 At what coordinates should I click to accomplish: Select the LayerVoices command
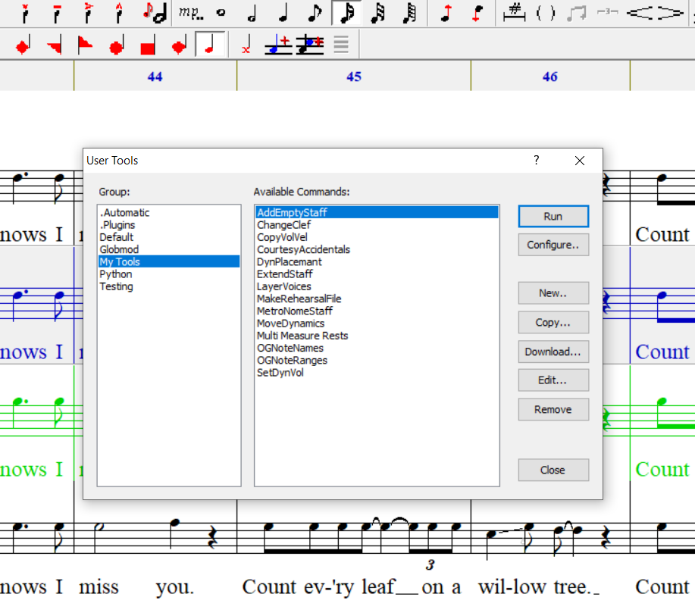[377, 286]
